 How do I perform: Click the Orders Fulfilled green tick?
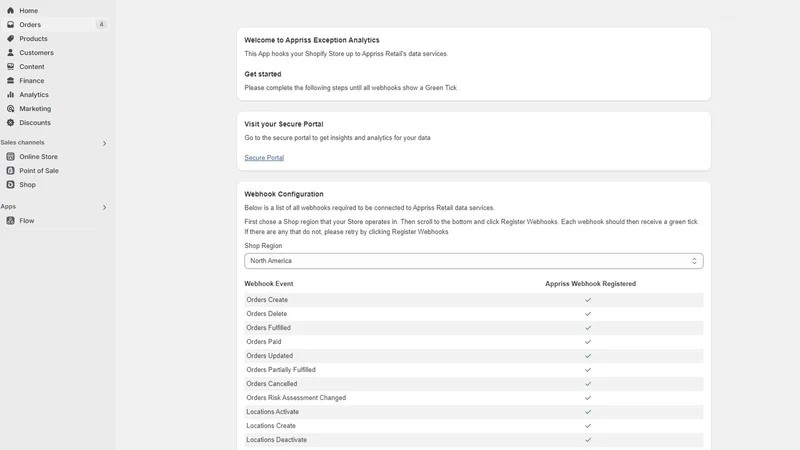coord(588,328)
